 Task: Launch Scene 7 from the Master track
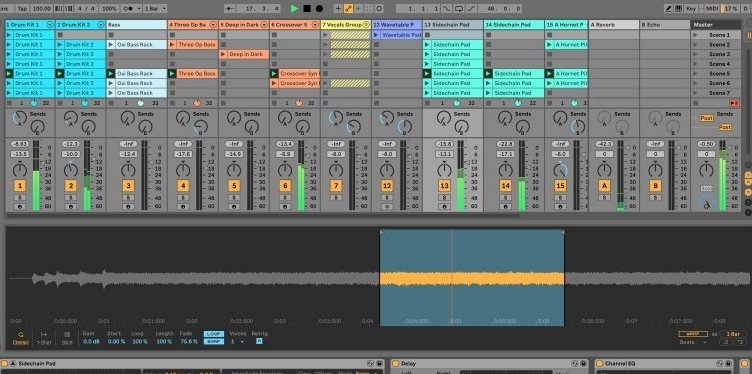click(695, 93)
